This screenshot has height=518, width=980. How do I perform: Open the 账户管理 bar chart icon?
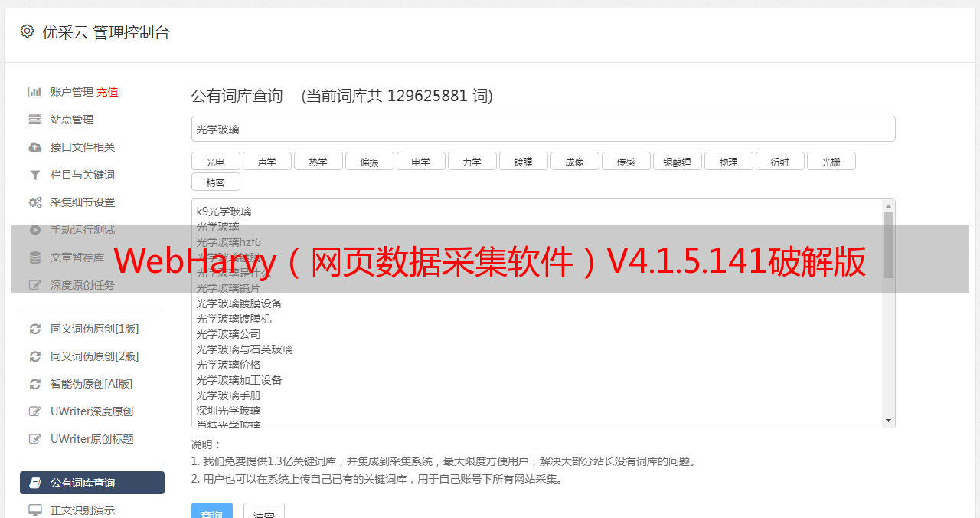pyautogui.click(x=35, y=92)
